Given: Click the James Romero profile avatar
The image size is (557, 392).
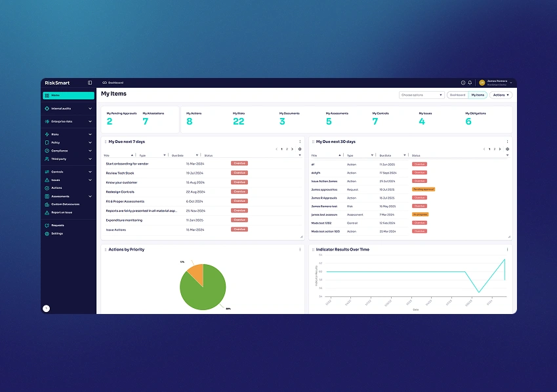Looking at the screenshot, I should (x=482, y=83).
